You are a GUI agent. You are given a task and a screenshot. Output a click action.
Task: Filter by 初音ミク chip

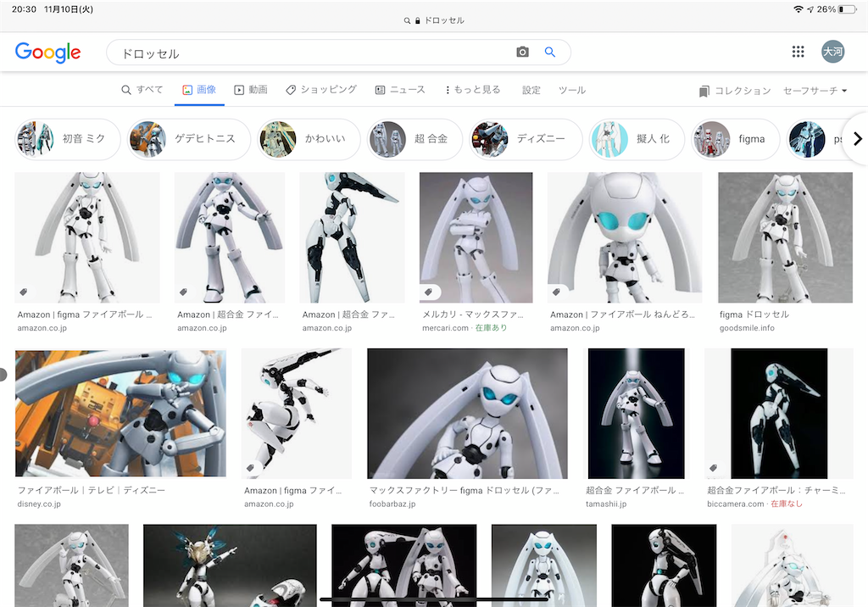[x=68, y=139]
